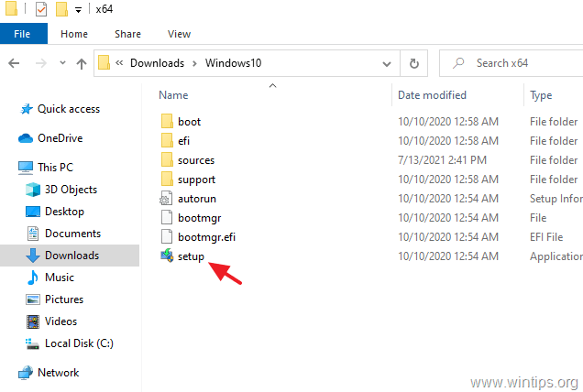Select the boot folder icon
This screenshot has height=392, width=583.
coord(167,122)
